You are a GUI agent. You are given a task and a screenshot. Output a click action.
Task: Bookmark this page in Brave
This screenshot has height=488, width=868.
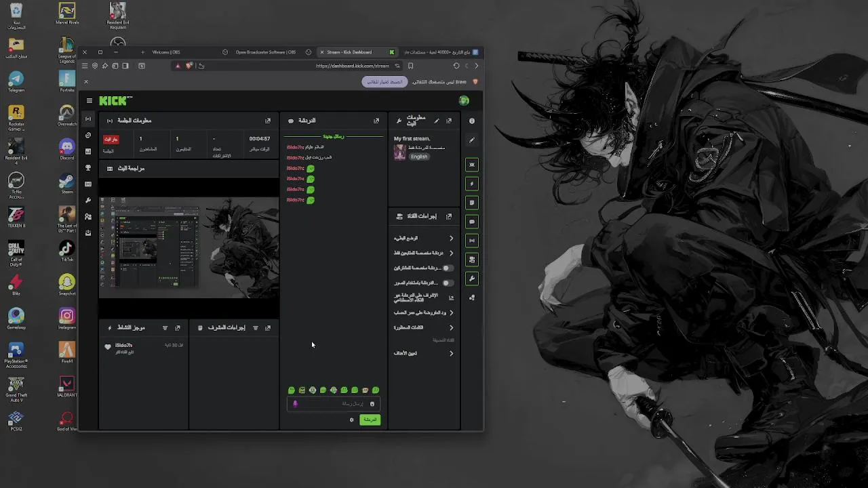tap(410, 66)
